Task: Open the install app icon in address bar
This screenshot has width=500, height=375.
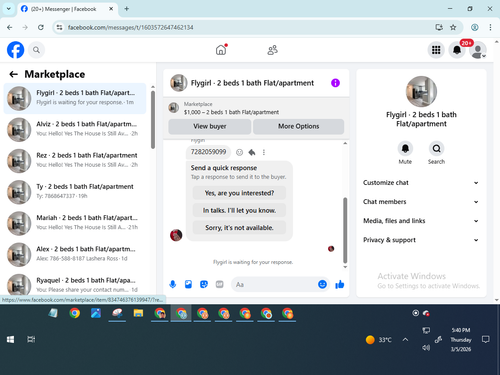Action: tap(439, 27)
